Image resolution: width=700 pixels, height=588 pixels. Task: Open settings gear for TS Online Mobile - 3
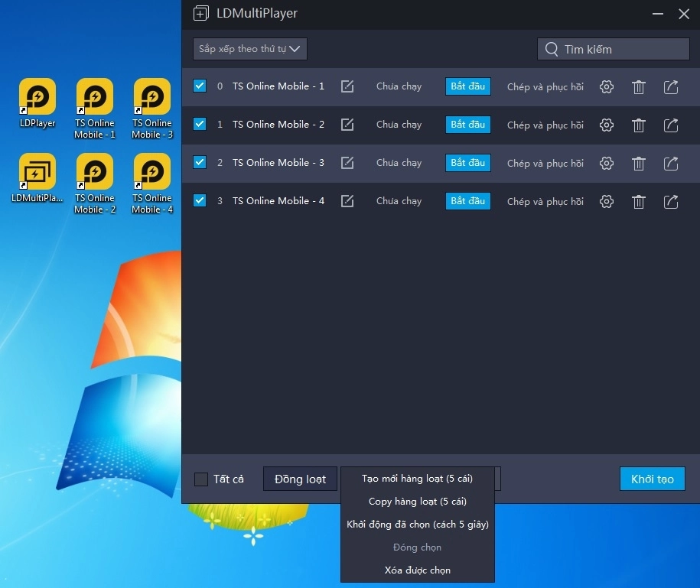point(606,164)
